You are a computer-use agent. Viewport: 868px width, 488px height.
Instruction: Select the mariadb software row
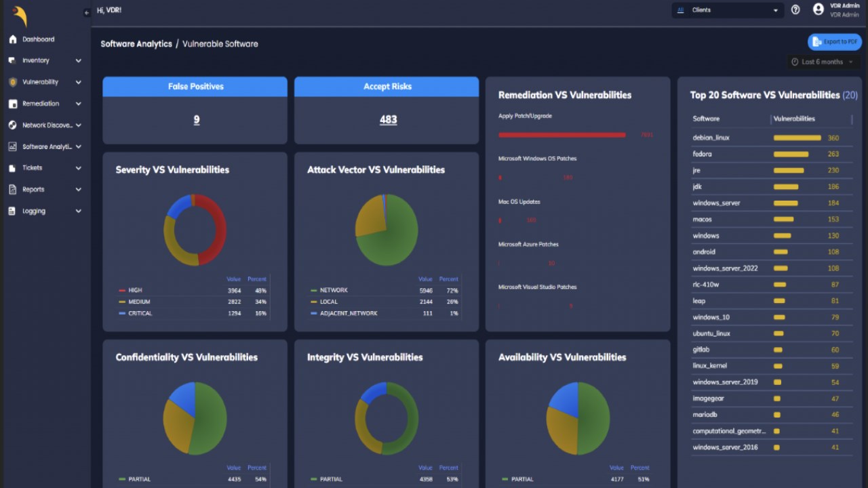pyautogui.click(x=771, y=415)
